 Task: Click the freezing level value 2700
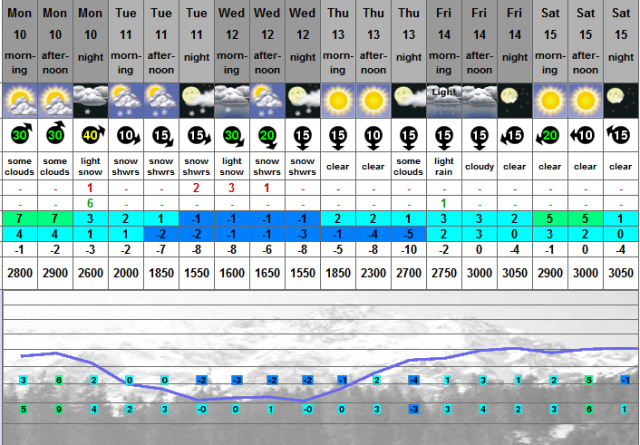409,273
